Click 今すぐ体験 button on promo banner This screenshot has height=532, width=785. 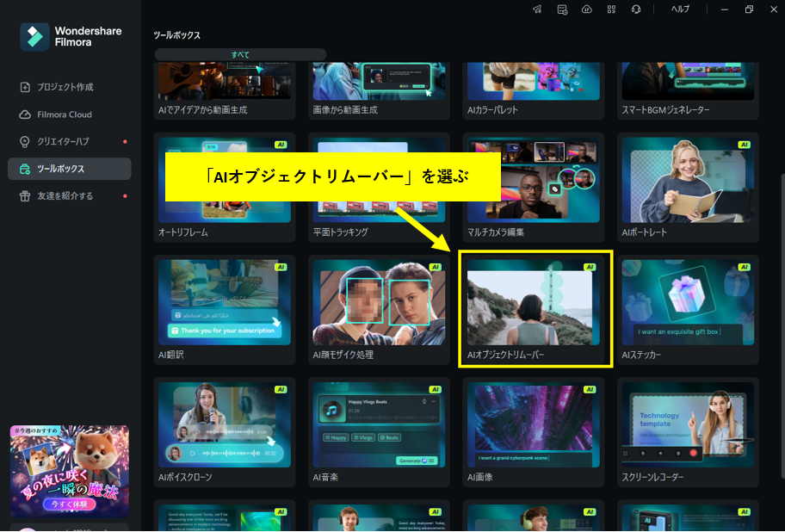[x=69, y=504]
